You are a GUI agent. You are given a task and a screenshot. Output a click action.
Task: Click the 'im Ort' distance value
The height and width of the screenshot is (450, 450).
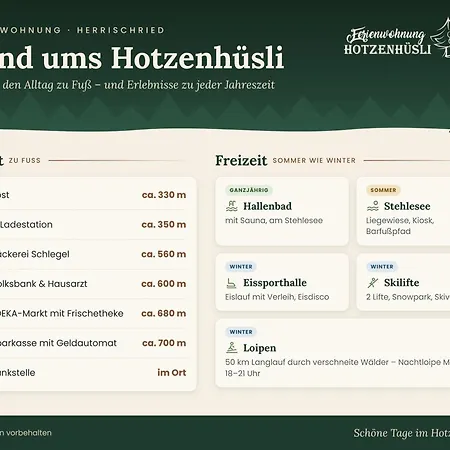[x=172, y=373]
